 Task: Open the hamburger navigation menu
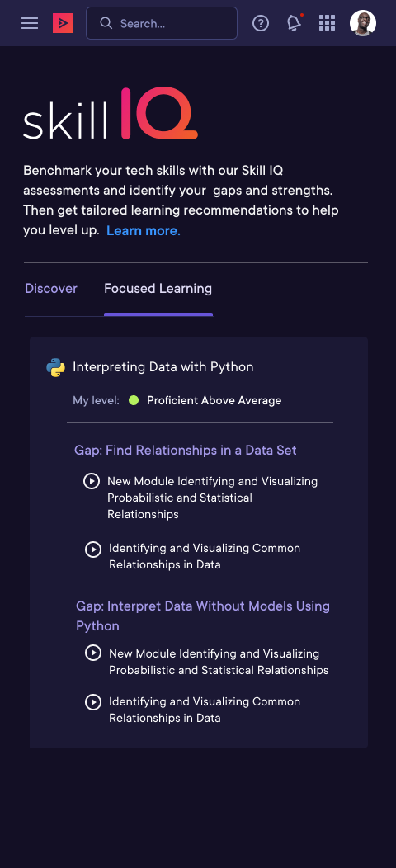(x=30, y=23)
